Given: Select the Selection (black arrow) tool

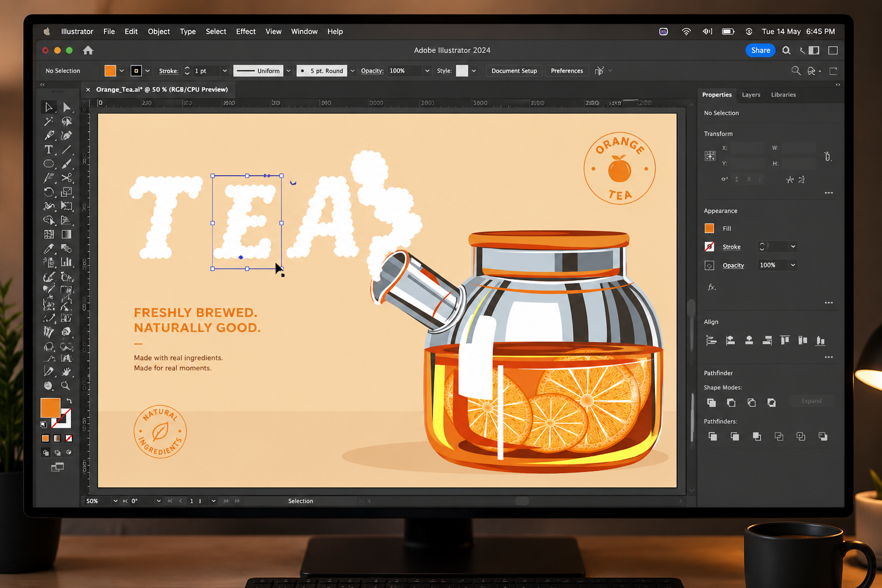Looking at the screenshot, I should [49, 107].
